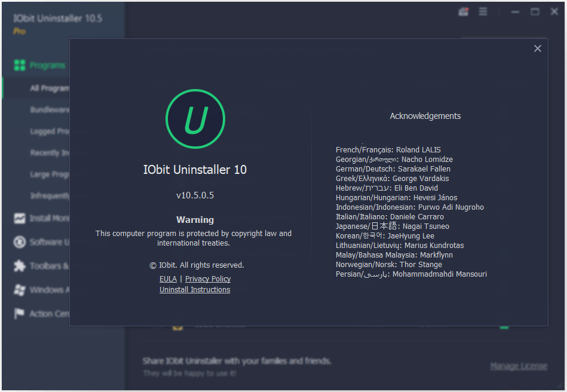Click version text v10.5.0.5
The height and width of the screenshot is (392, 567).
pos(195,195)
